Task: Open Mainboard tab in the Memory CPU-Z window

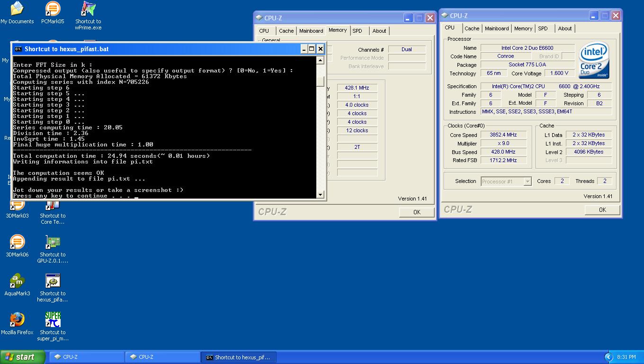Action: (x=311, y=31)
